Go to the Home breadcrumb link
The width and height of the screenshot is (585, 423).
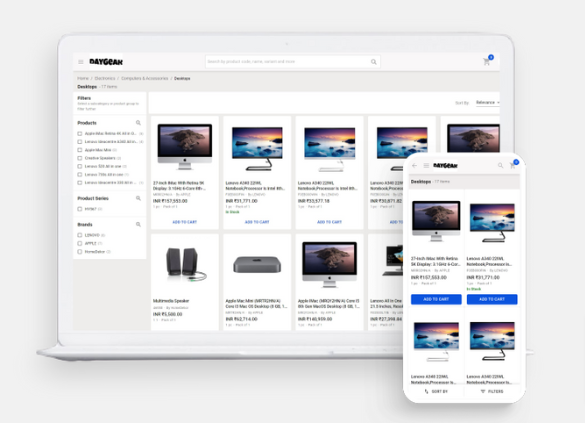click(83, 78)
